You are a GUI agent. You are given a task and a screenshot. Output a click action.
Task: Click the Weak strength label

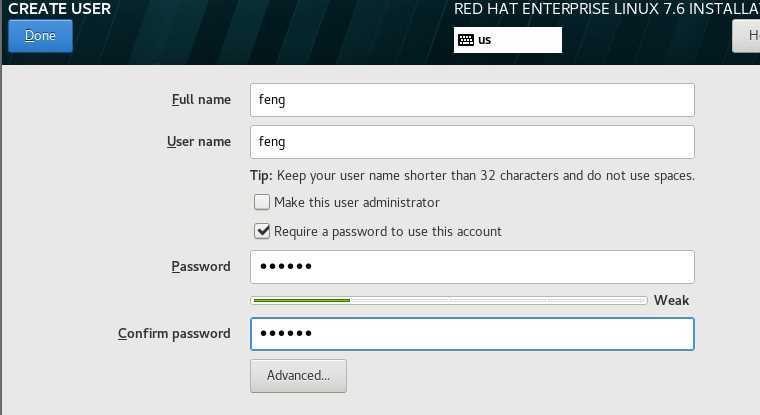coord(671,300)
